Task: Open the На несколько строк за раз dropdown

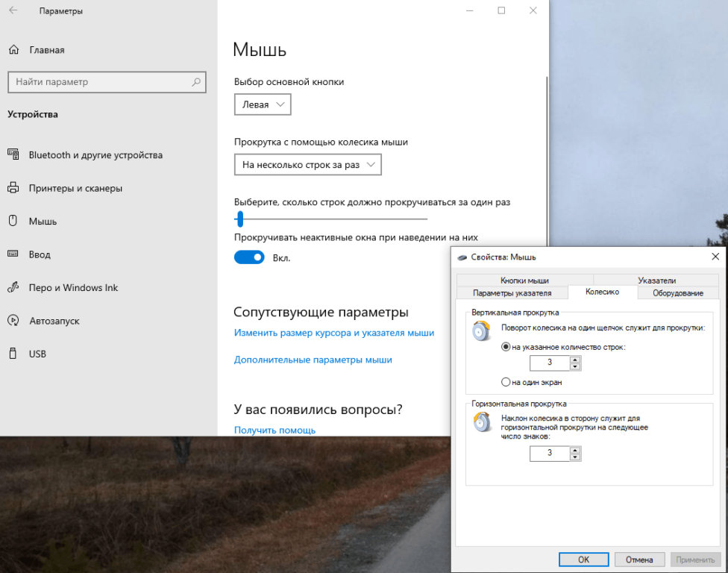Action: (308, 165)
